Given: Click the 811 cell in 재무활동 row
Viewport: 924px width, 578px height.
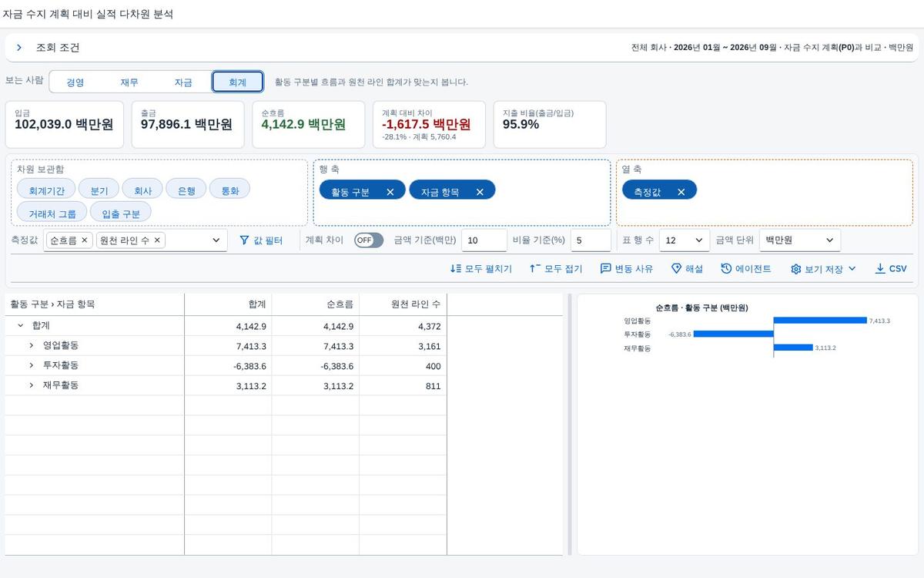Looking at the screenshot, I should click(403, 386).
